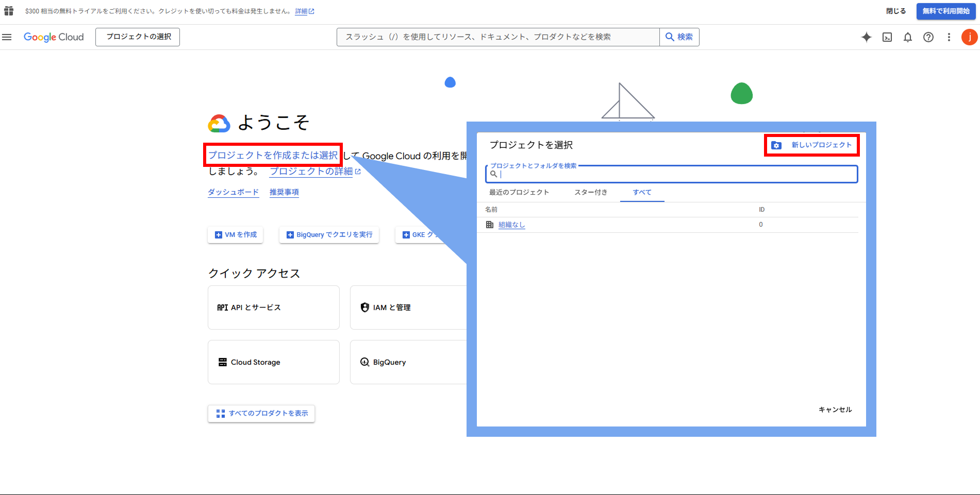Image resolution: width=980 pixels, height=495 pixels.
Task: Click the new project folder icon
Action: click(x=776, y=145)
